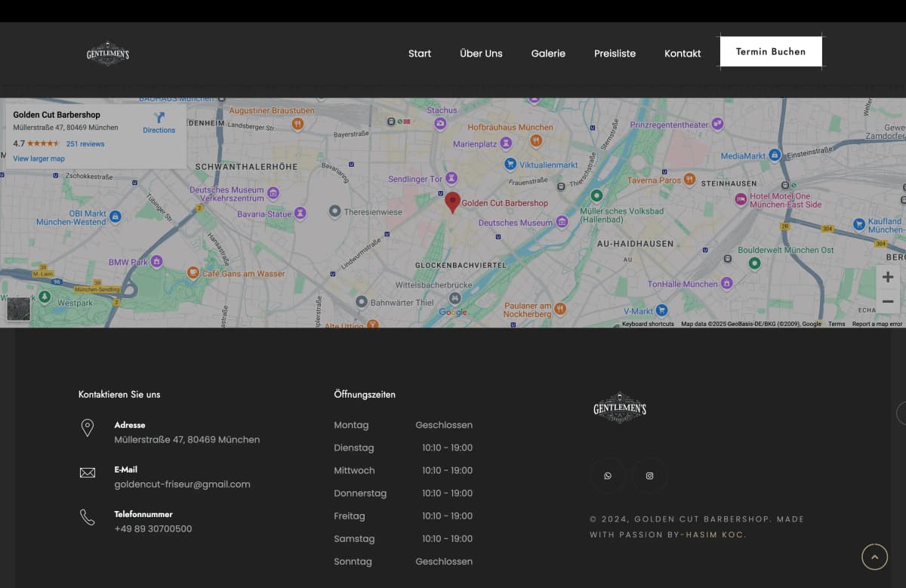Zoom in on the map with the plus control

887,276
